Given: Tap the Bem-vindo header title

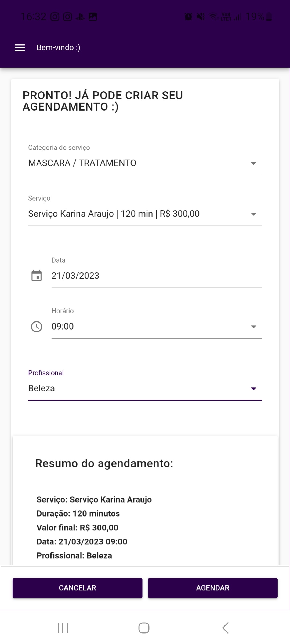Looking at the screenshot, I should [x=59, y=47].
